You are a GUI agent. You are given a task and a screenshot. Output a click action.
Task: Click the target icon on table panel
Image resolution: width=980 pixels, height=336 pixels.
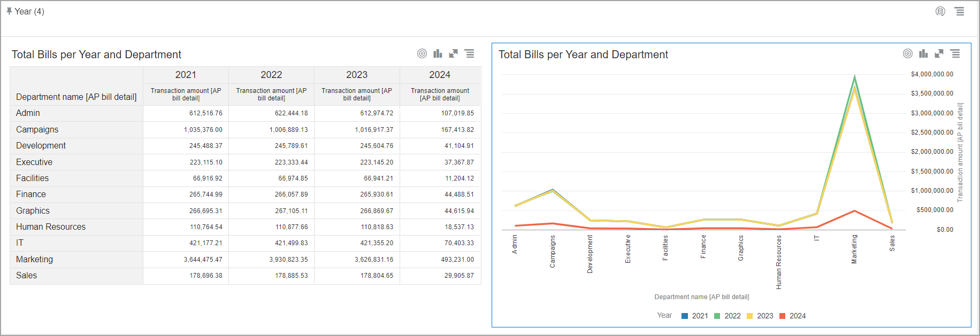[x=422, y=53]
